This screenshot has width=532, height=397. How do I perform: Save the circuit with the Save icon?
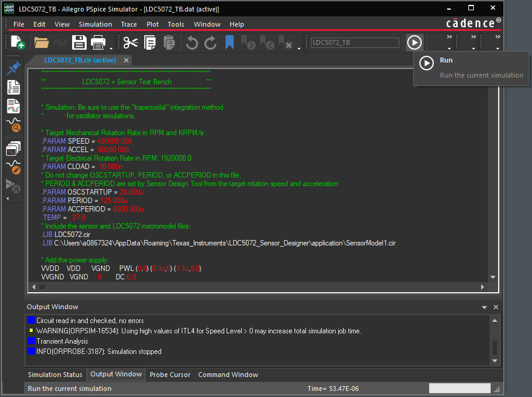[79, 43]
